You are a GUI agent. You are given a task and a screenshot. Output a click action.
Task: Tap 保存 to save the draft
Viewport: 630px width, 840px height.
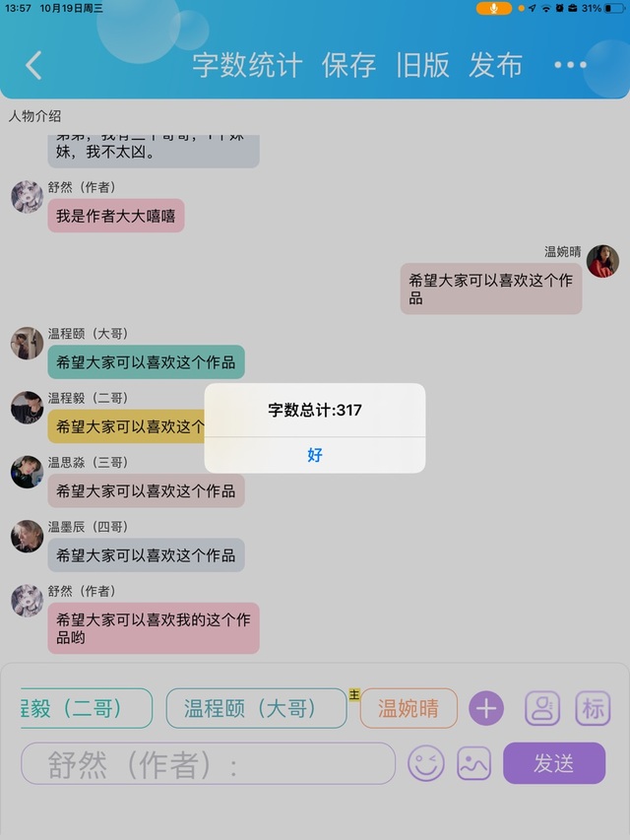348,65
